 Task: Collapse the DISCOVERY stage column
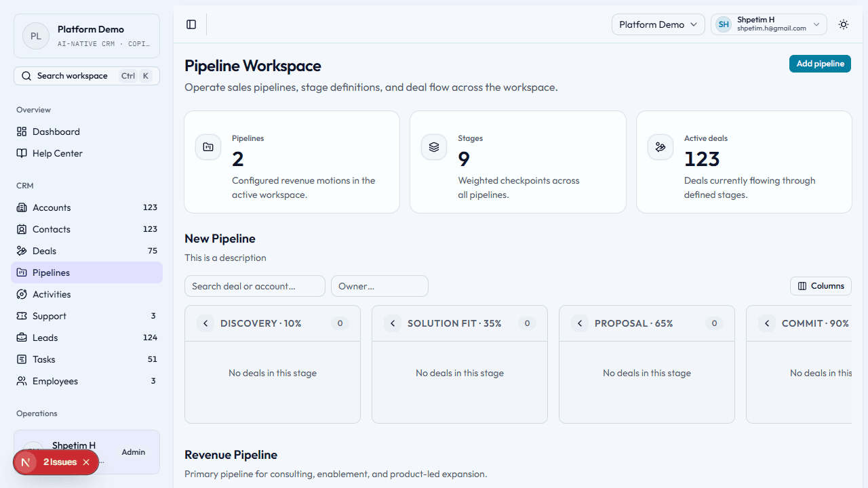[205, 323]
